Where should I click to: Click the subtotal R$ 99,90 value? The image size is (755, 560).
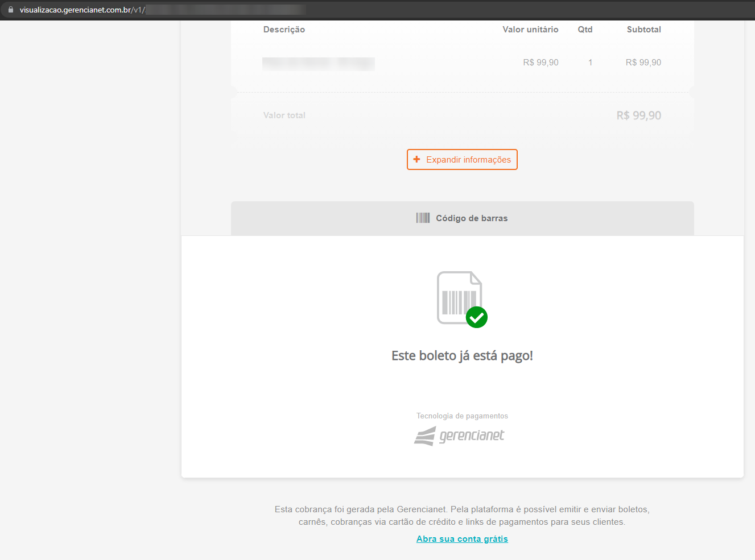[643, 63]
